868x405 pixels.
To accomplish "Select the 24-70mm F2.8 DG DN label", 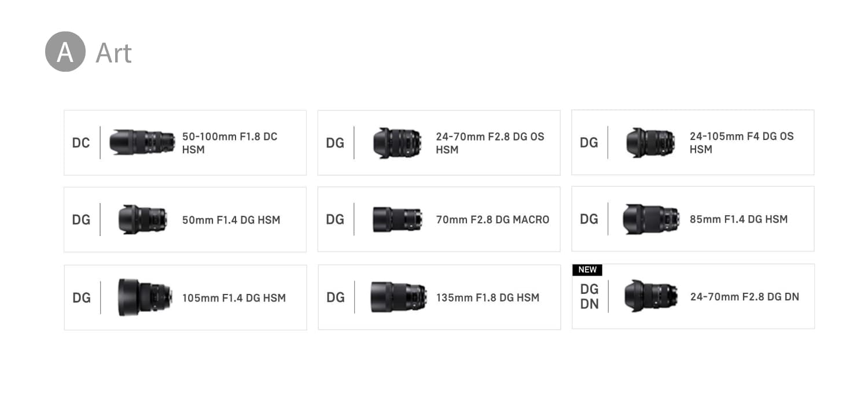I will 745,297.
